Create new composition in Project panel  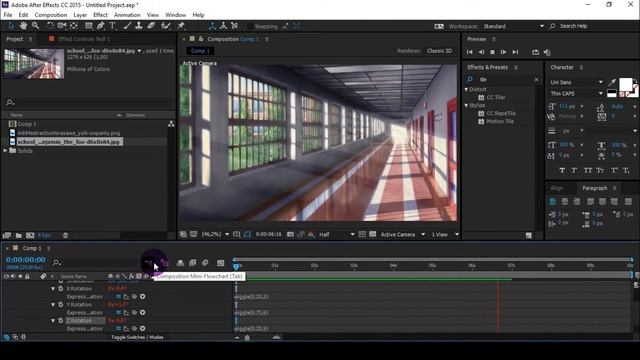click(30, 236)
